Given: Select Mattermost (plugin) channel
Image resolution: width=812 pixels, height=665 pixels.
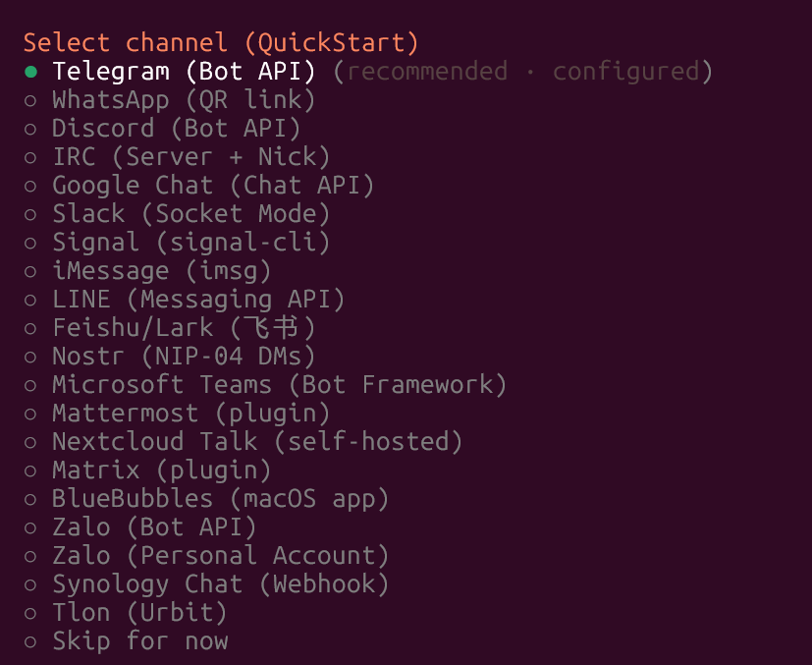Looking at the screenshot, I should tap(190, 414).
